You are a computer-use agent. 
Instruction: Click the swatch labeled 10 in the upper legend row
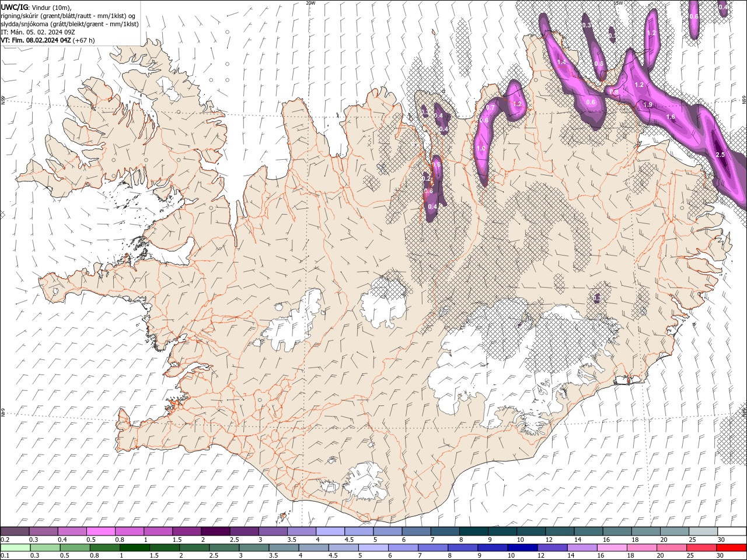pos(530,531)
